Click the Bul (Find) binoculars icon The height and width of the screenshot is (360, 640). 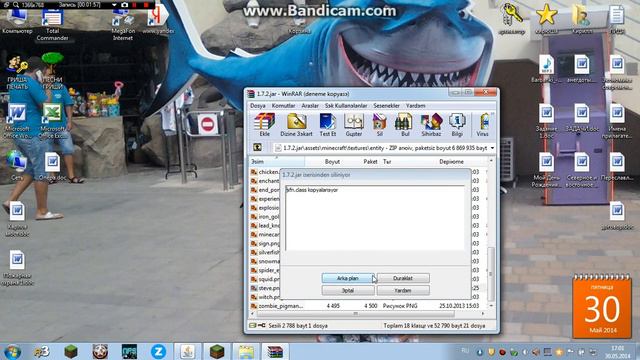point(405,125)
